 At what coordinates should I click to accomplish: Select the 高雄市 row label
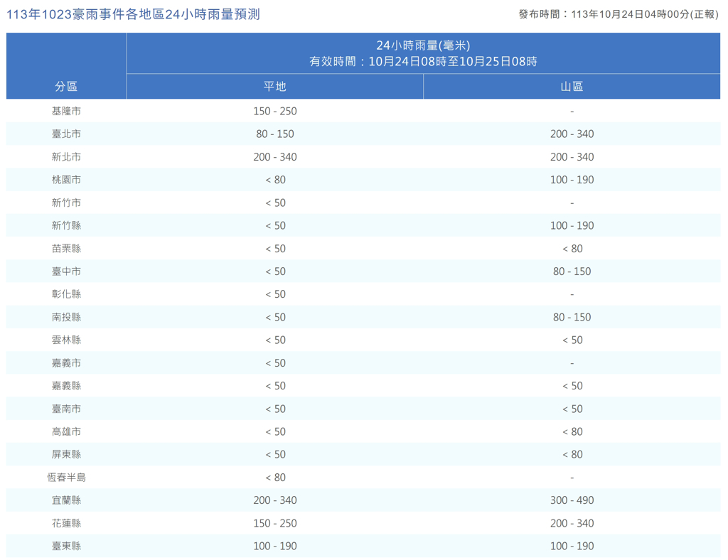(66, 431)
